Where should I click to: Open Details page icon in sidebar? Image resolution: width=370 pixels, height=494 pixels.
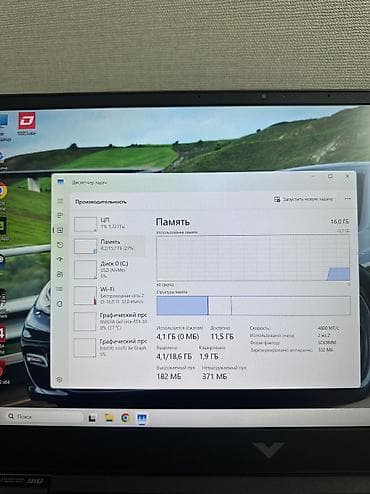(60, 289)
